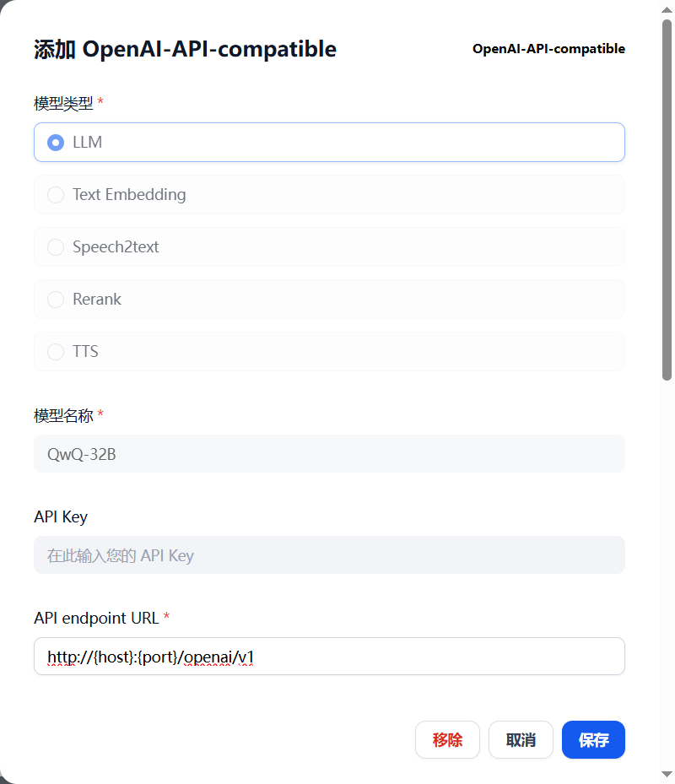Focus the API Key input field
This screenshot has height=784, width=675.
click(329, 555)
